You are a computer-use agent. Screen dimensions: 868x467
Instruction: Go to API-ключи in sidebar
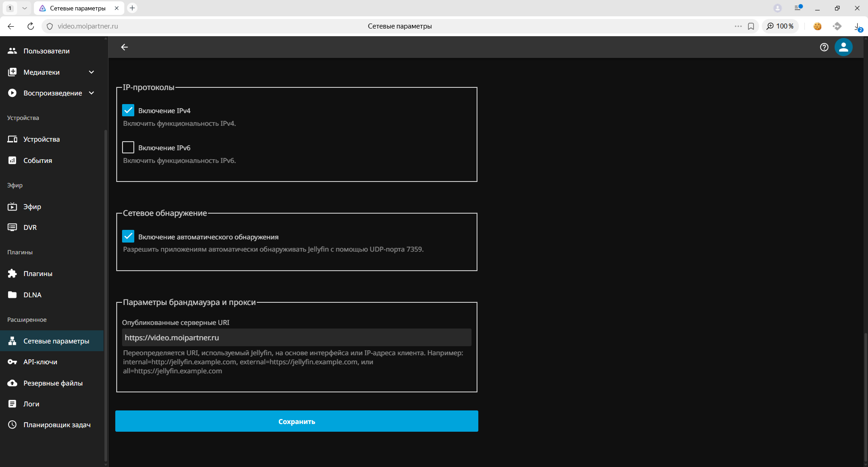[x=40, y=362]
